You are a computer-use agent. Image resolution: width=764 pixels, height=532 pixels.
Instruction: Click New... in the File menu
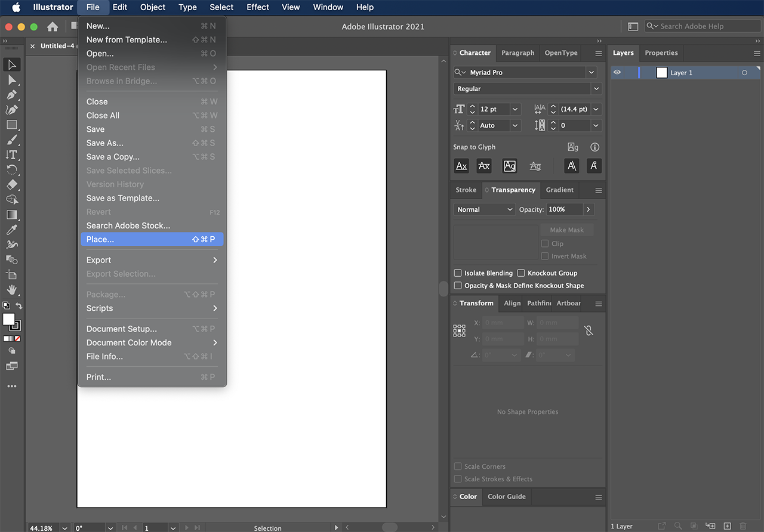152,26
